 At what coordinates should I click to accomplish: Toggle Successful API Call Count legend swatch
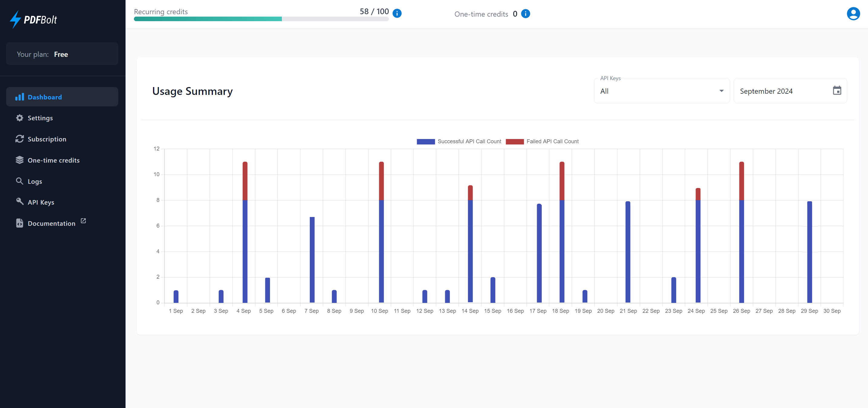[426, 141]
